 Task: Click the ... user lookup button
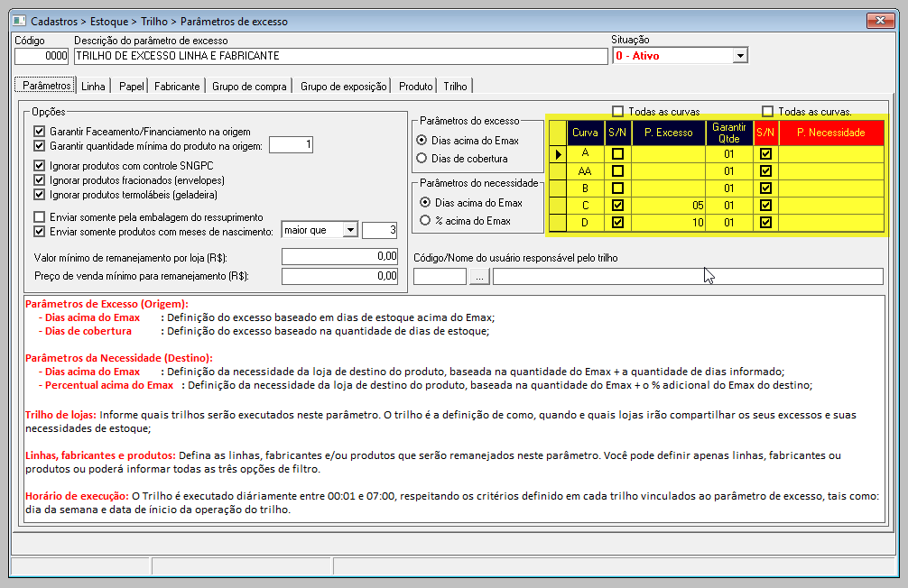pyautogui.click(x=479, y=277)
